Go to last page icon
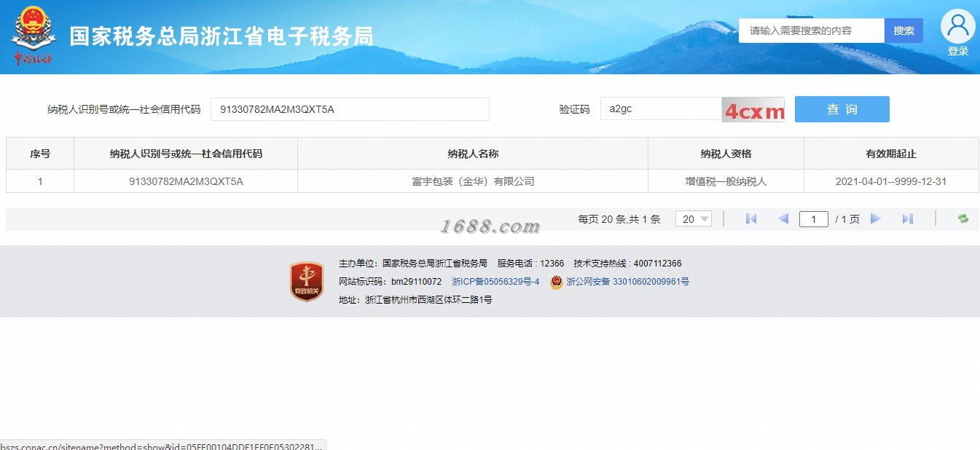 click(x=908, y=218)
